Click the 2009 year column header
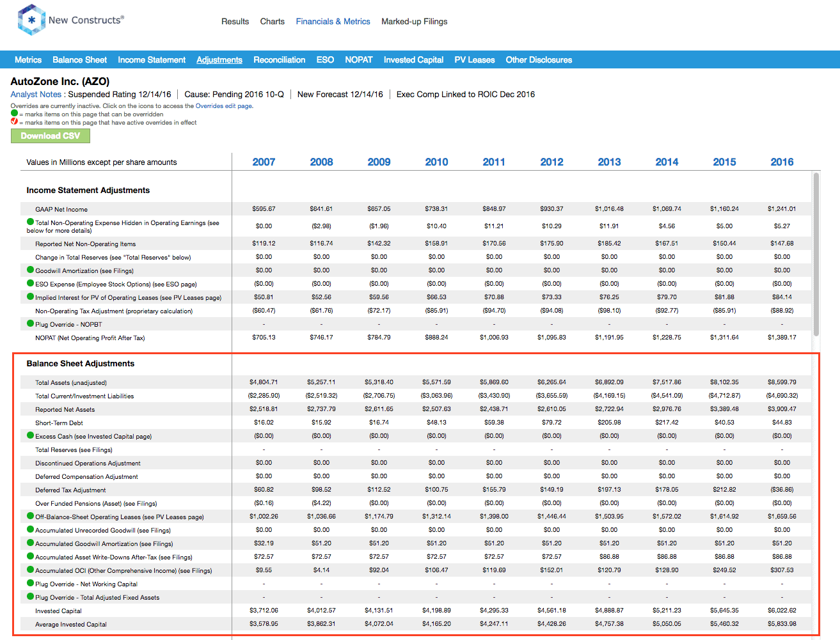 pyautogui.click(x=379, y=162)
